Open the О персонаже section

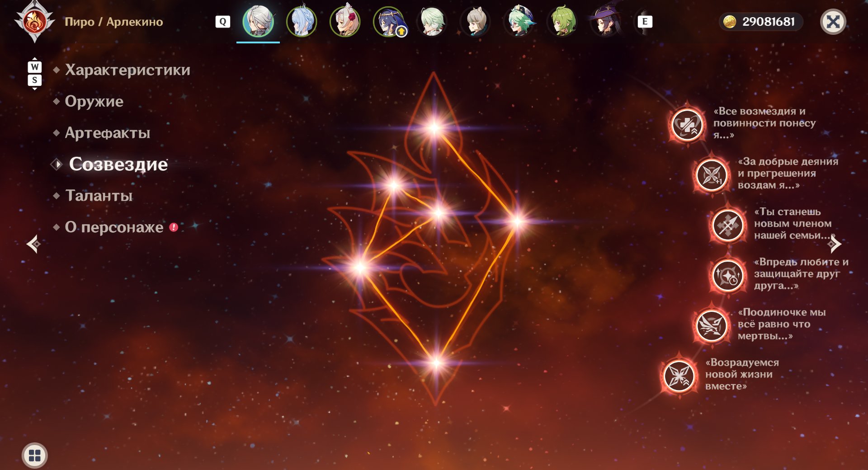(114, 227)
